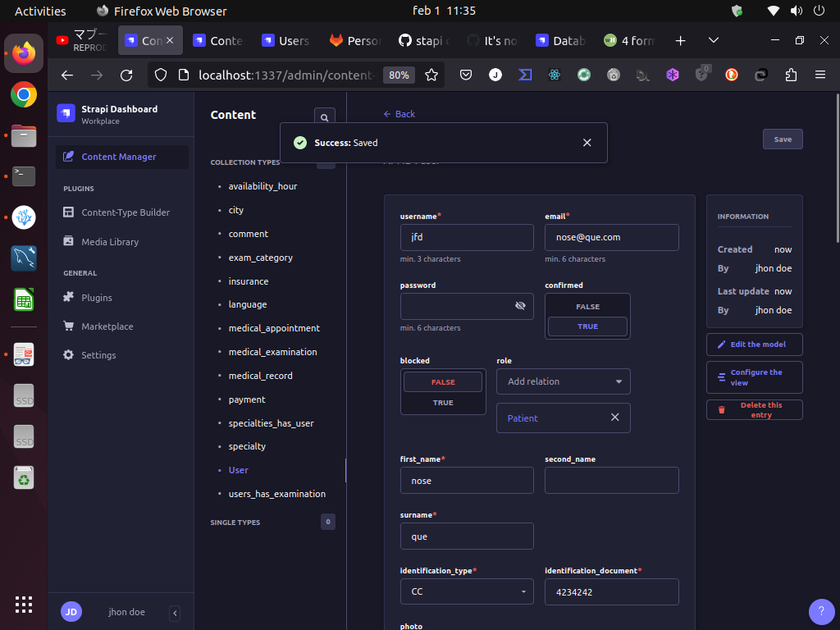The width and height of the screenshot is (840, 630).
Task: Switch to the Person GitLab tab
Action: click(355, 41)
